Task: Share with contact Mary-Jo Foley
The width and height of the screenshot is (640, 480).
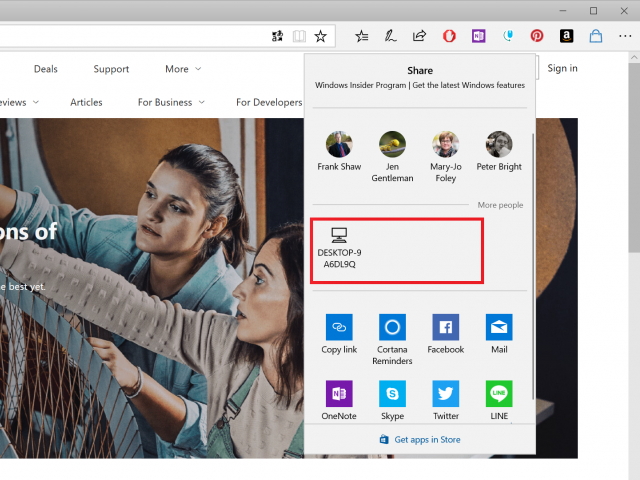Action: pyautogui.click(x=445, y=157)
